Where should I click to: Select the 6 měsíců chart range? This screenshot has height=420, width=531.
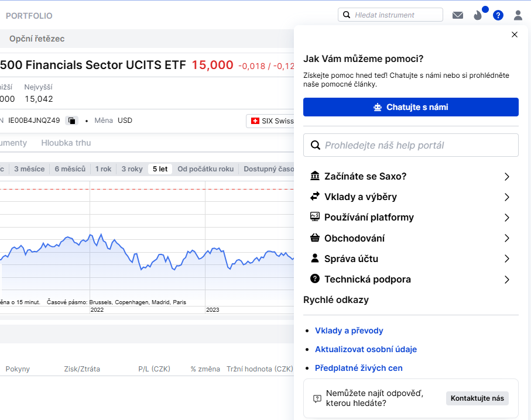pos(70,169)
